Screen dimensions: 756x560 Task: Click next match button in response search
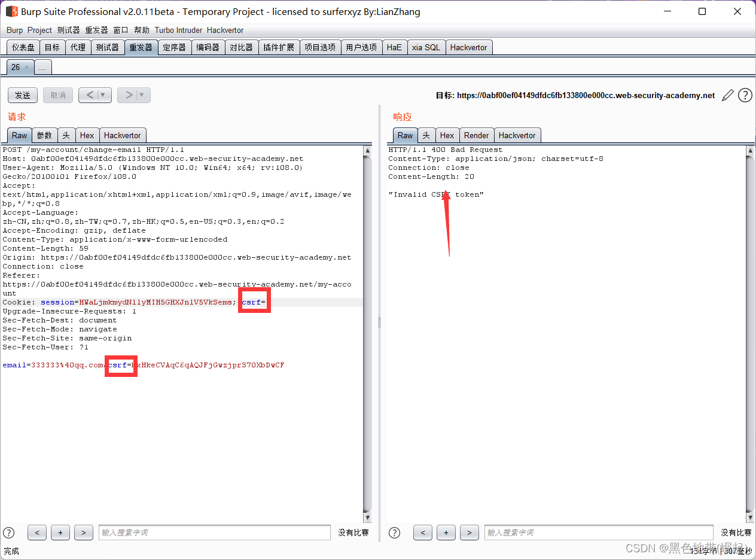click(x=470, y=532)
